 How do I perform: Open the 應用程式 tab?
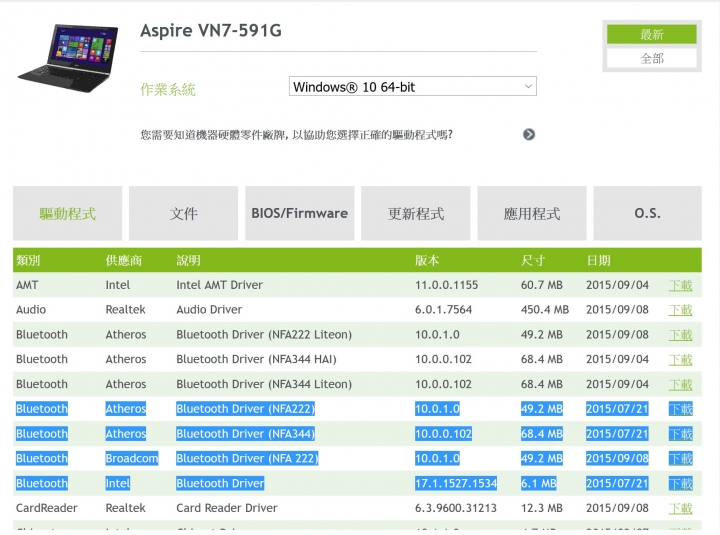coord(532,214)
